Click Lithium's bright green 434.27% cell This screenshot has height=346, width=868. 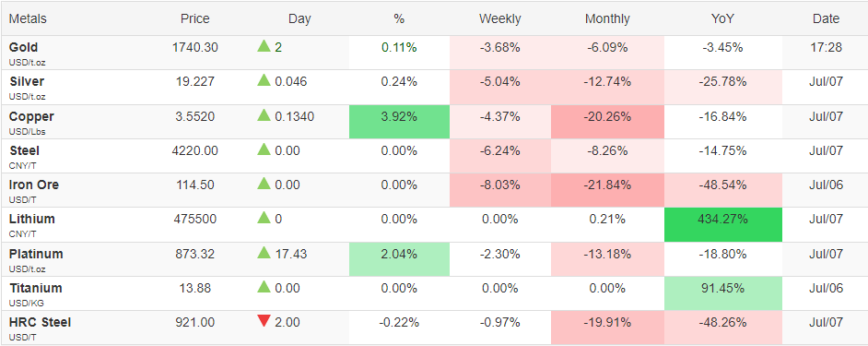click(723, 224)
